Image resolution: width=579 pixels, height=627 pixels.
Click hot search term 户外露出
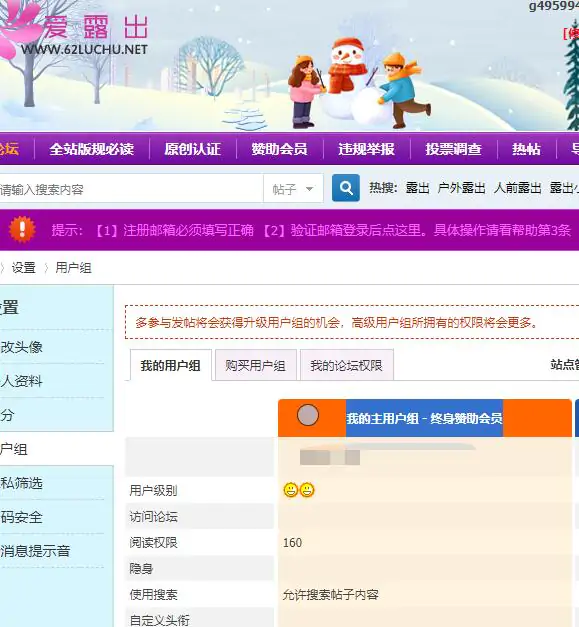pos(461,188)
